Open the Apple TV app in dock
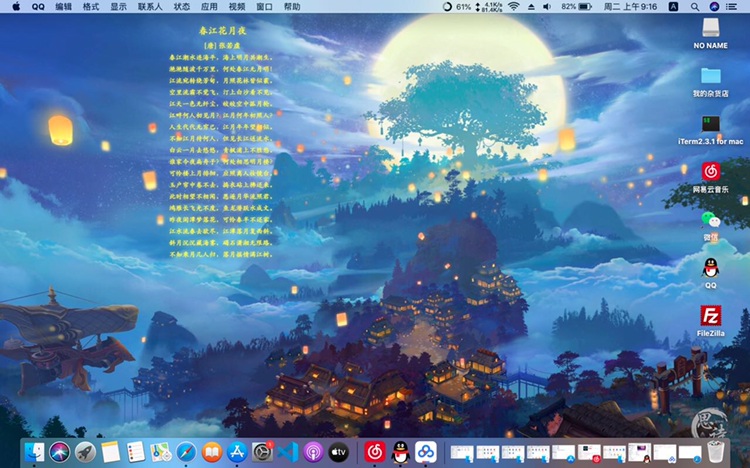 point(338,452)
